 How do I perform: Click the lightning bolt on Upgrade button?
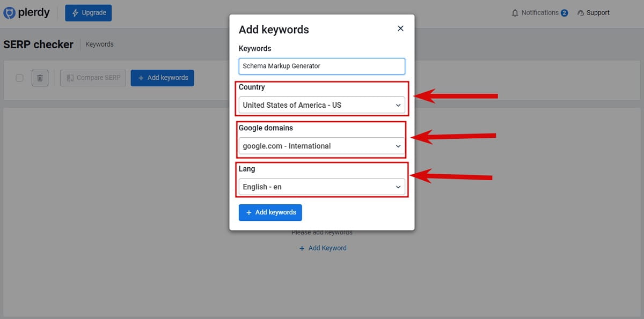pos(75,12)
